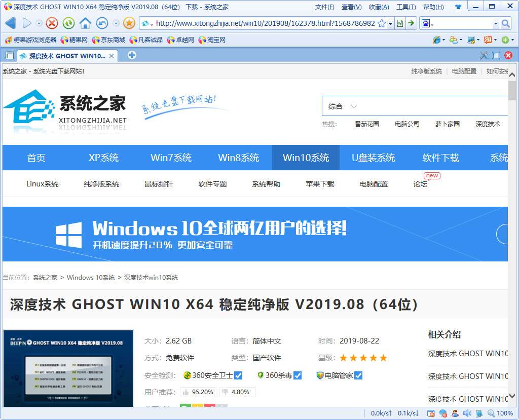Open a new tab with plus button

tap(132, 55)
